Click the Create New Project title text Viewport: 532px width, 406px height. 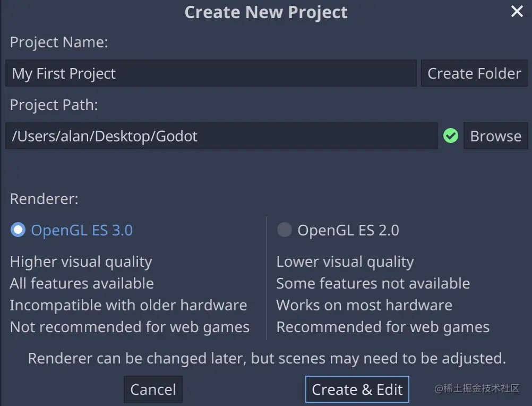[x=266, y=12]
